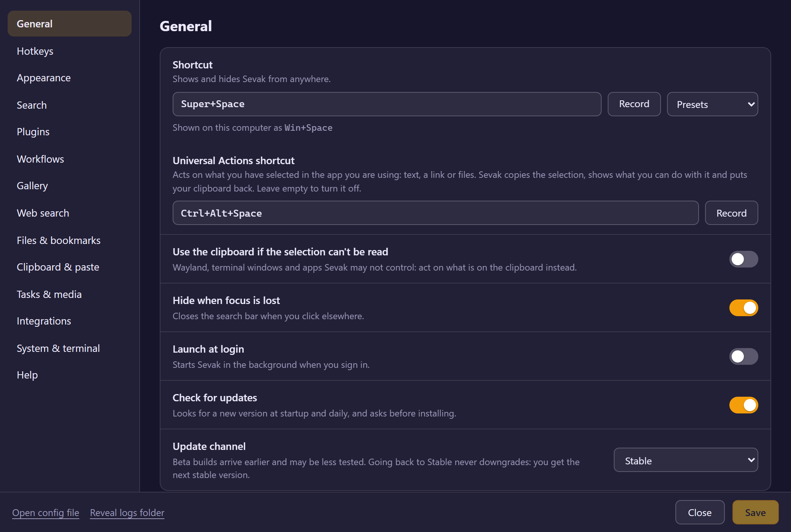Go to System & terminal section
Screen dimensions: 791x532
point(70,348)
